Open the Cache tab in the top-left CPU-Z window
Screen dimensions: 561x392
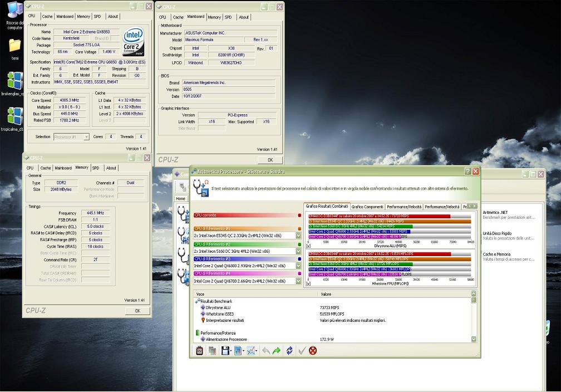click(47, 17)
